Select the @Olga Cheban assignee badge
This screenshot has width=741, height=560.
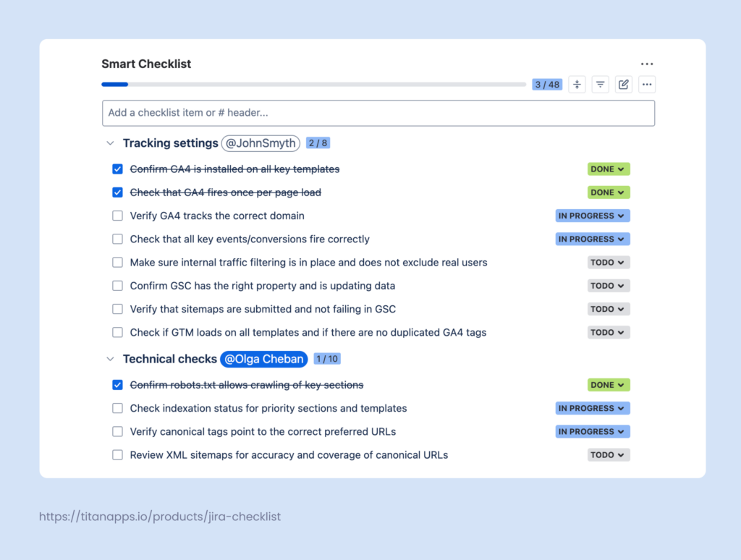pyautogui.click(x=263, y=359)
